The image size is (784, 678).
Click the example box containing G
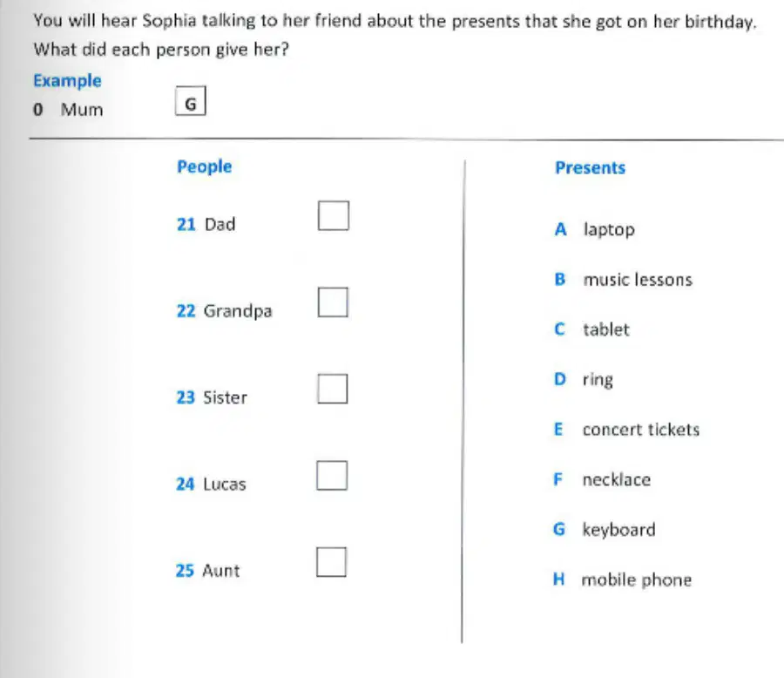coord(191,101)
